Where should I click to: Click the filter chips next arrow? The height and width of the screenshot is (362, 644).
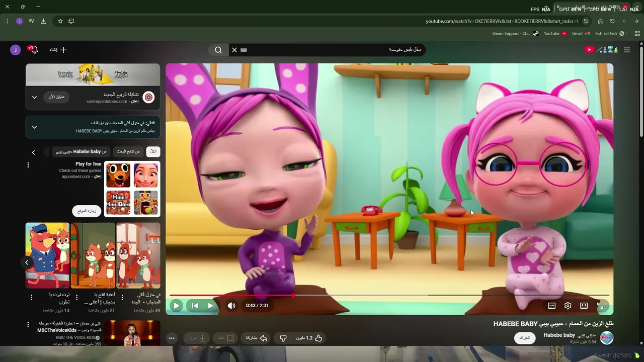(33, 152)
